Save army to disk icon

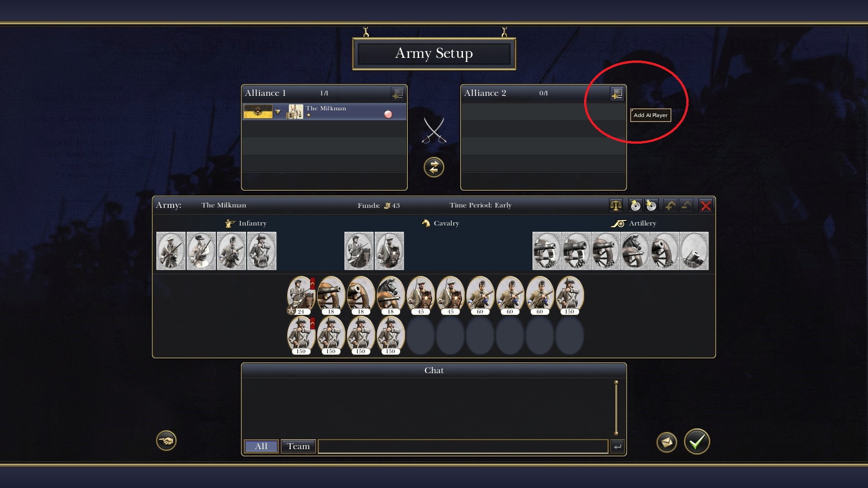coord(651,206)
